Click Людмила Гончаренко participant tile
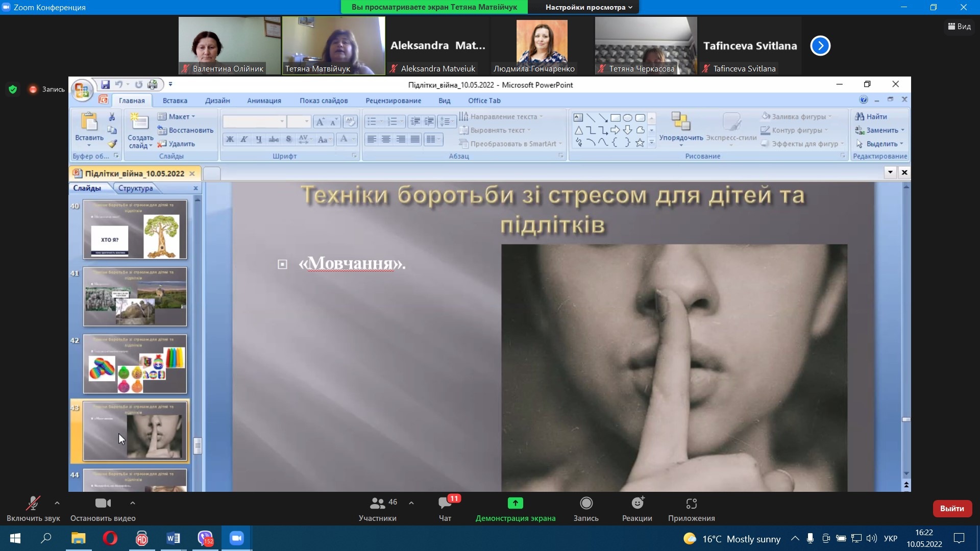Viewport: 980px width, 551px height. (x=541, y=46)
